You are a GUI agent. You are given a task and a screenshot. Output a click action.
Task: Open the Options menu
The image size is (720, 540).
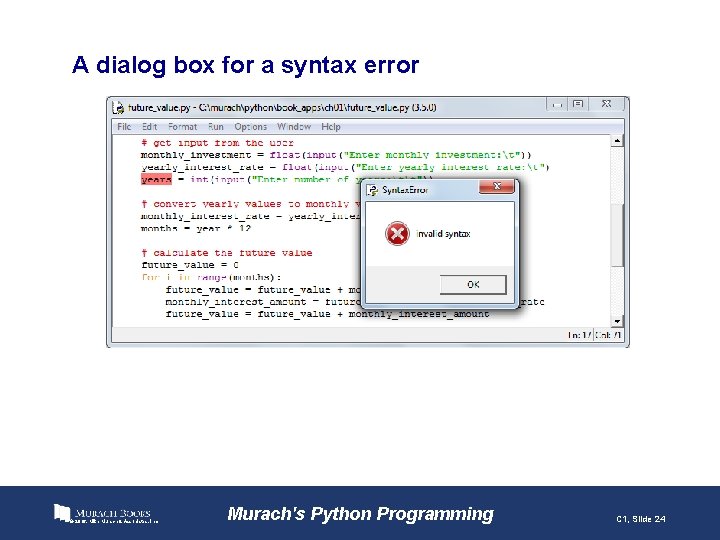pyautogui.click(x=250, y=127)
